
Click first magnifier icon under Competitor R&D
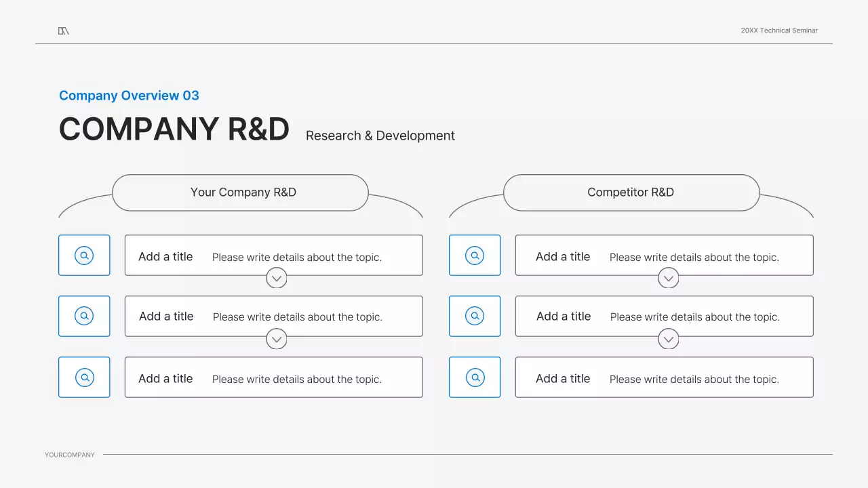pyautogui.click(x=475, y=256)
